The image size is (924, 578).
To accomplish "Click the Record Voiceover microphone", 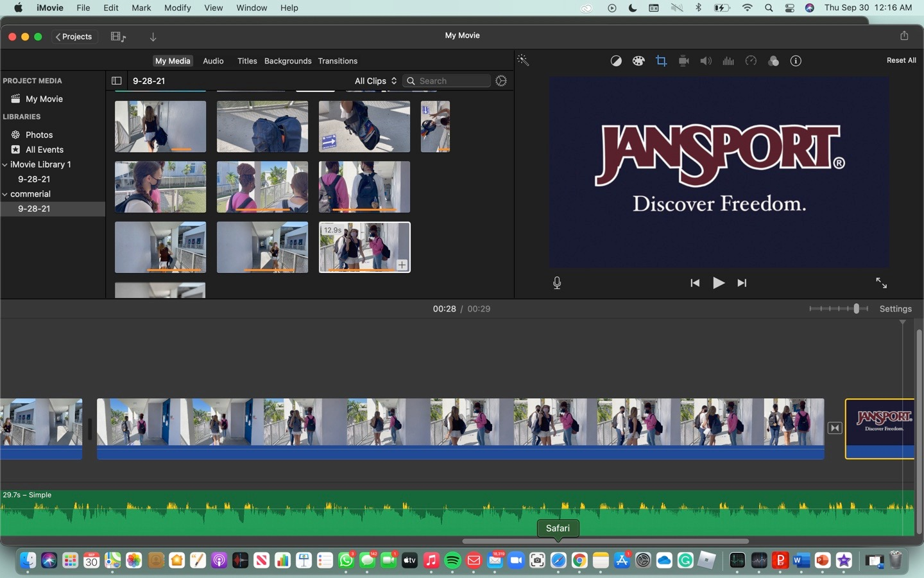I will (x=557, y=283).
